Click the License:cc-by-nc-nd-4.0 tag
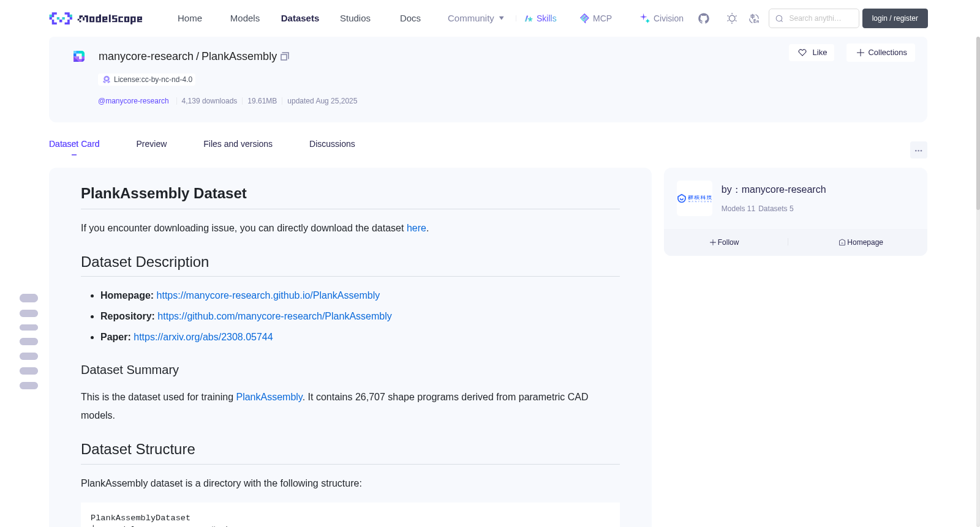This screenshot has height=527, width=980. pos(148,80)
